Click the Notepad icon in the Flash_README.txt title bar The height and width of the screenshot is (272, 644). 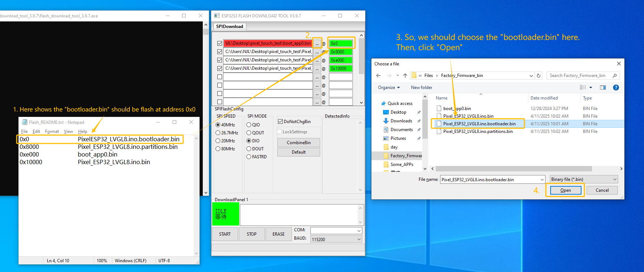pyautogui.click(x=24, y=122)
